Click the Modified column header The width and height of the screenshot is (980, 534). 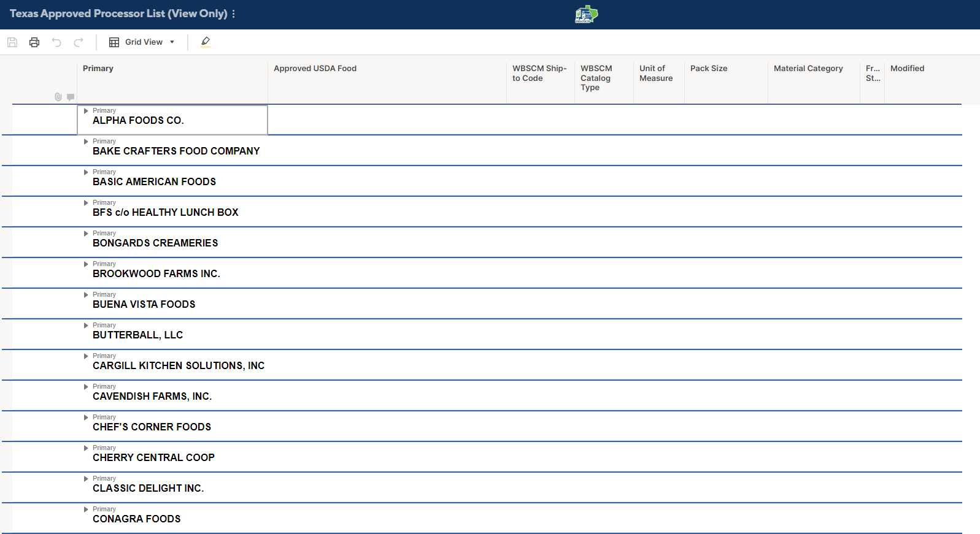907,69
